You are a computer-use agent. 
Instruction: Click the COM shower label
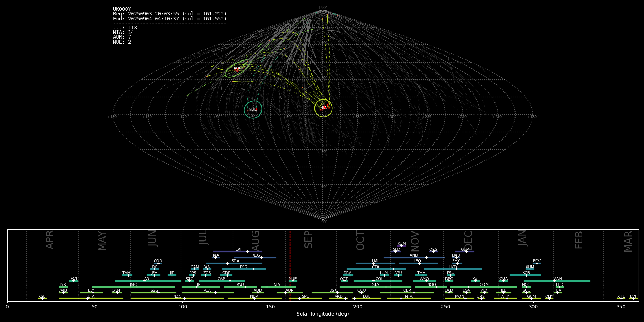484,285
